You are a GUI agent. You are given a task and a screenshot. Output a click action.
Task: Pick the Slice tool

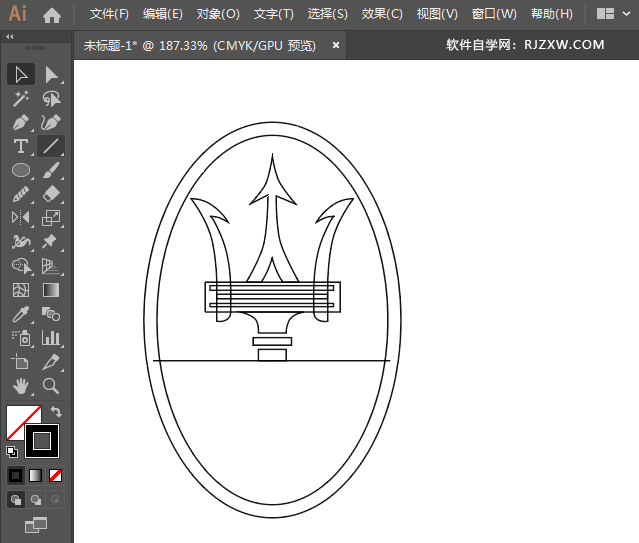pyautogui.click(x=51, y=362)
